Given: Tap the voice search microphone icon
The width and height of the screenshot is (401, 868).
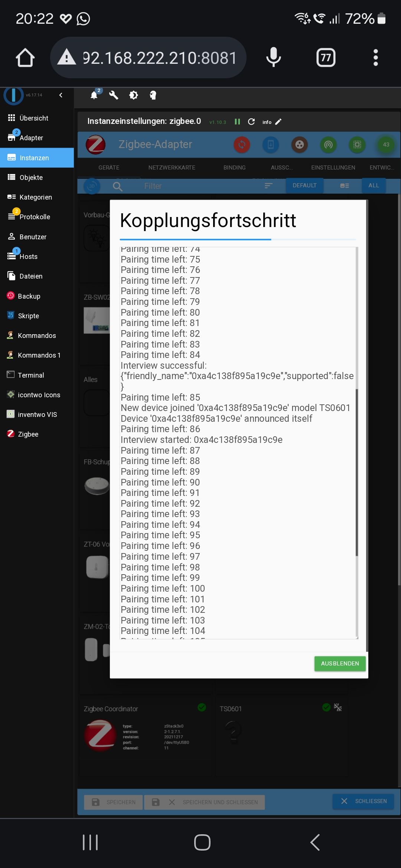Looking at the screenshot, I should tap(274, 57).
